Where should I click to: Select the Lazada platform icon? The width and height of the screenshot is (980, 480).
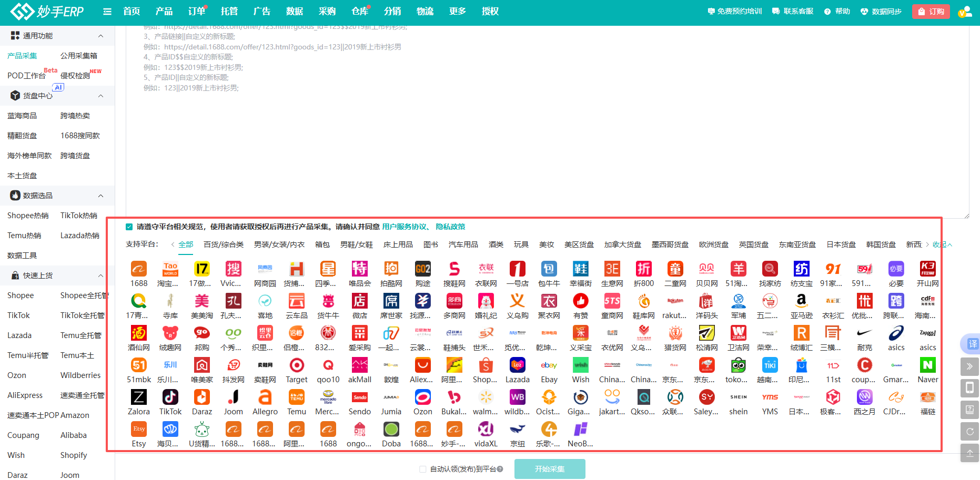click(x=518, y=365)
